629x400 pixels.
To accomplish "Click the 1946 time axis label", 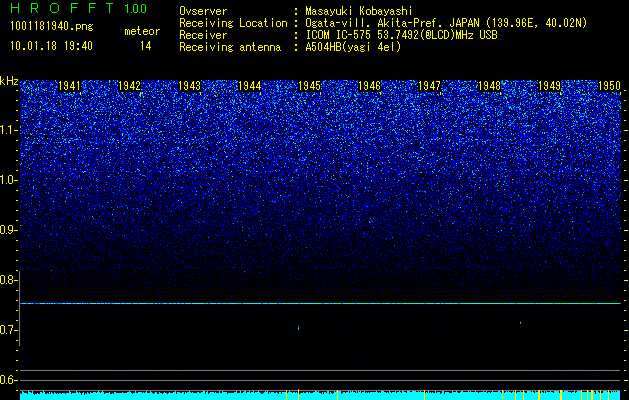I will click(x=369, y=86).
